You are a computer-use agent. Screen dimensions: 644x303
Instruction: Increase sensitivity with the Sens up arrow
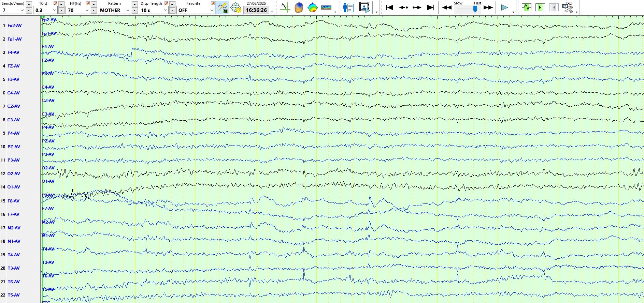(29, 4)
